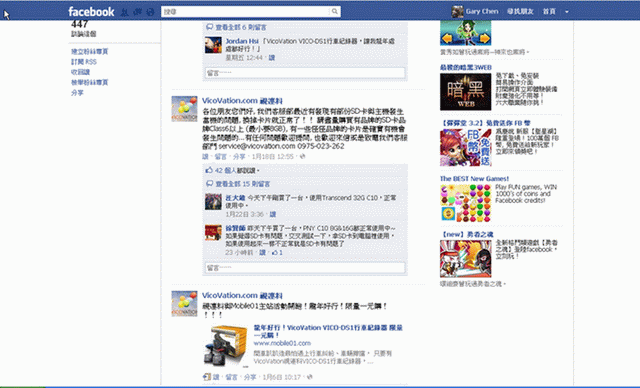Open Gary Chen profile link

[482, 11]
